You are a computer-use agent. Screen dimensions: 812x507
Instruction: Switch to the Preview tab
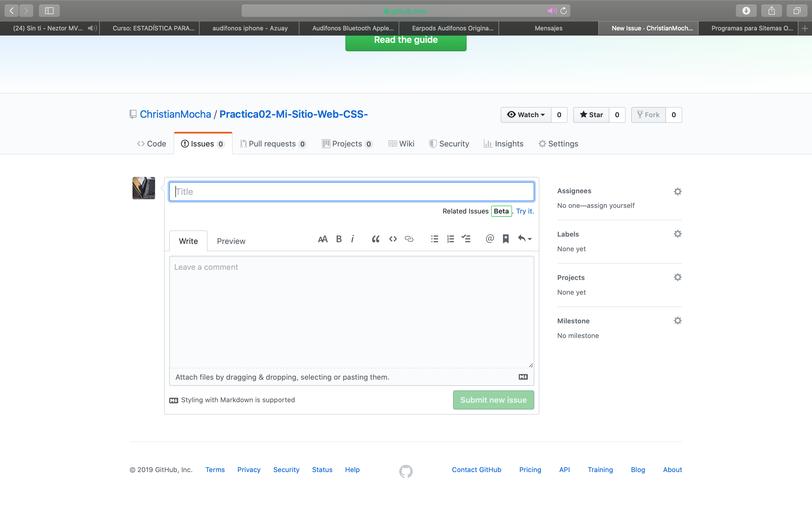(x=231, y=241)
